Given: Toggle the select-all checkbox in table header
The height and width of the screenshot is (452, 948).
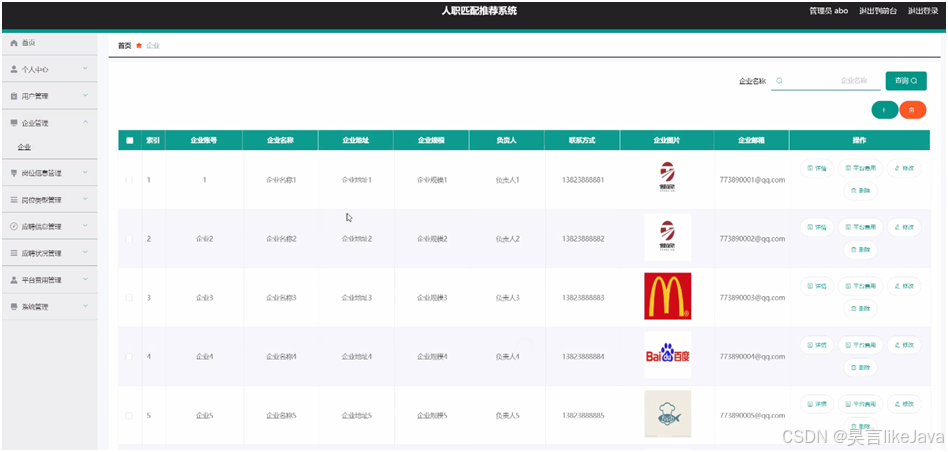Looking at the screenshot, I should [x=129, y=140].
